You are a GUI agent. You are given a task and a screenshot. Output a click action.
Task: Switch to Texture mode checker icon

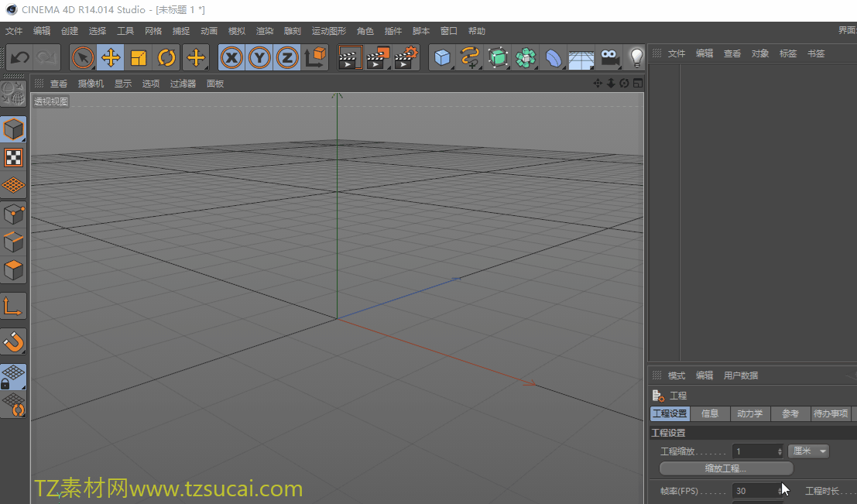point(13,157)
